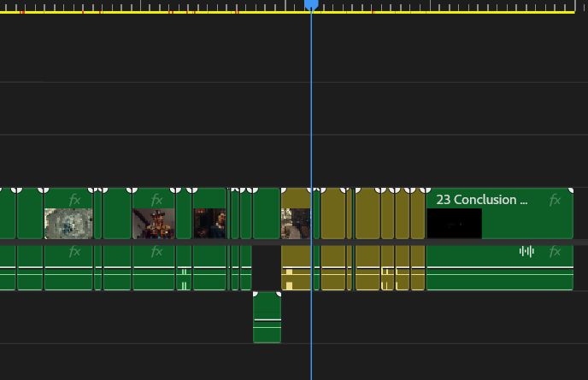Image resolution: width=588 pixels, height=380 pixels.
Task: Click the audio fx badge below the gray-blue thumbnail clip
Action: tap(74, 251)
